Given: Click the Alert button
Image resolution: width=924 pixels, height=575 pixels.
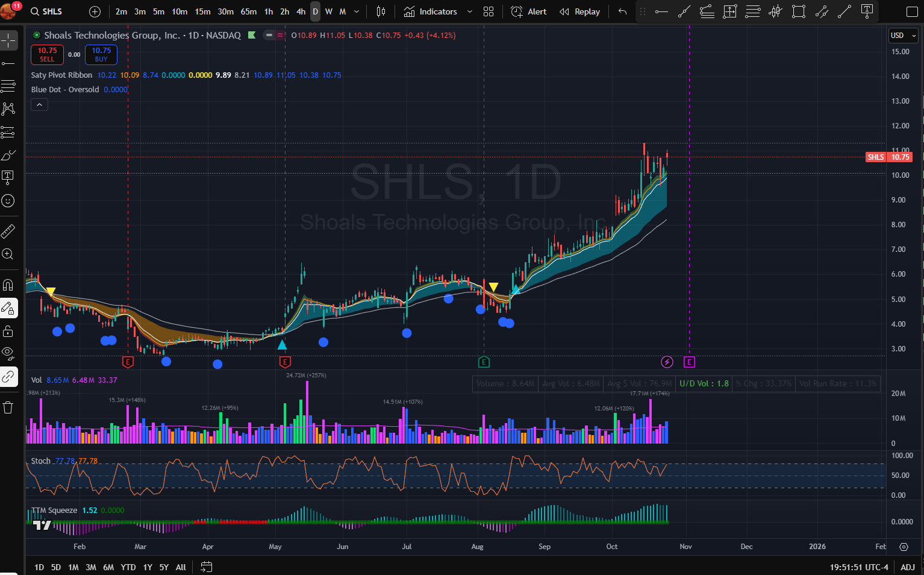Looking at the screenshot, I should click(x=529, y=11).
